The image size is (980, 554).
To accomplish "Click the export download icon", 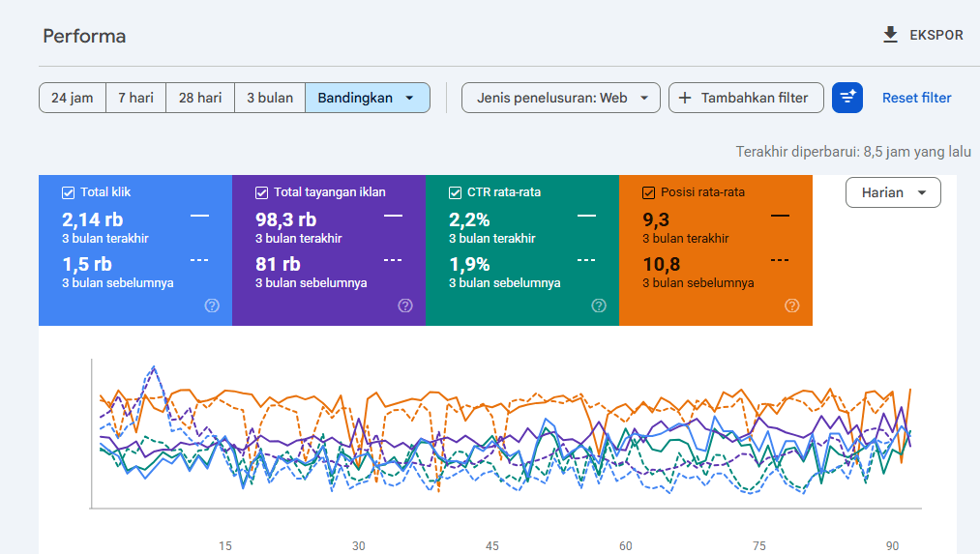I will click(890, 35).
